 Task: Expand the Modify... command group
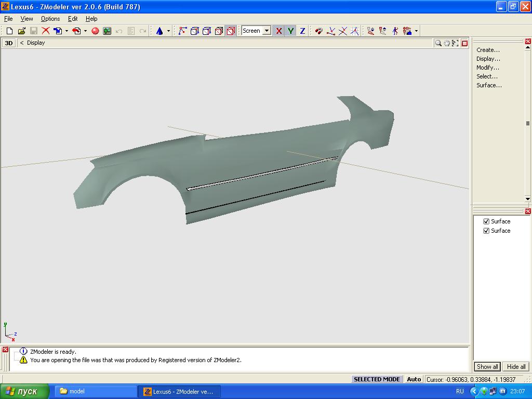tap(488, 68)
